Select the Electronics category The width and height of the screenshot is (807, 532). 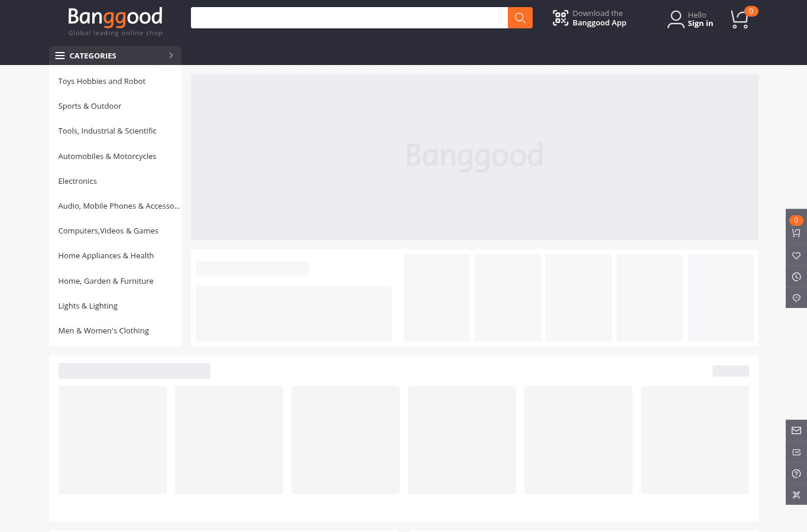[x=77, y=181]
